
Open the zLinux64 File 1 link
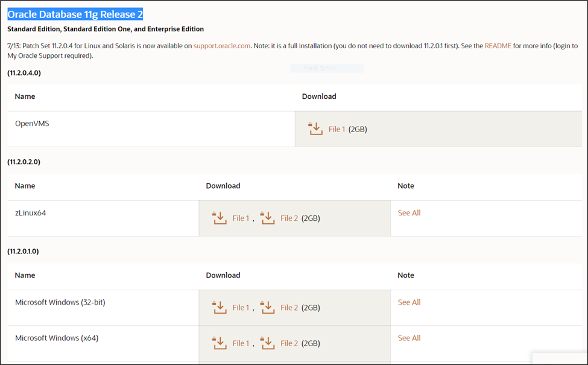(241, 218)
